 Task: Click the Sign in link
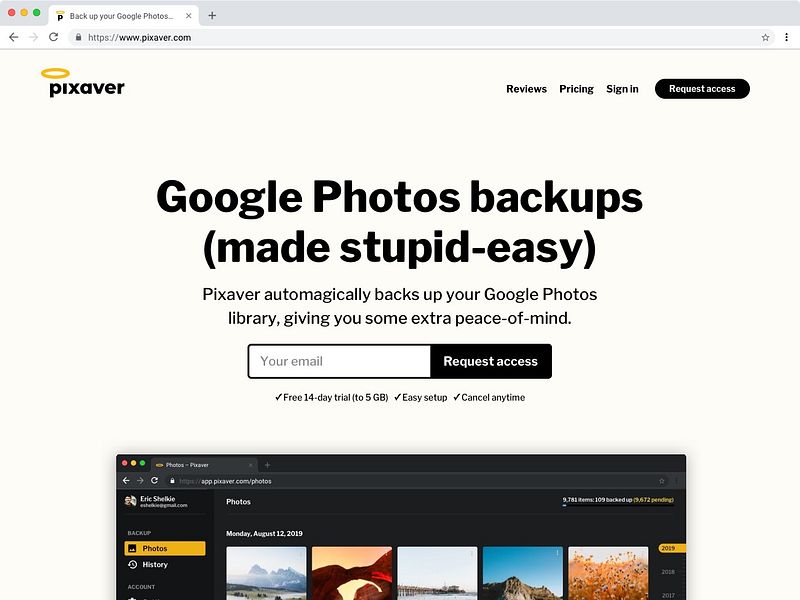[x=622, y=89]
